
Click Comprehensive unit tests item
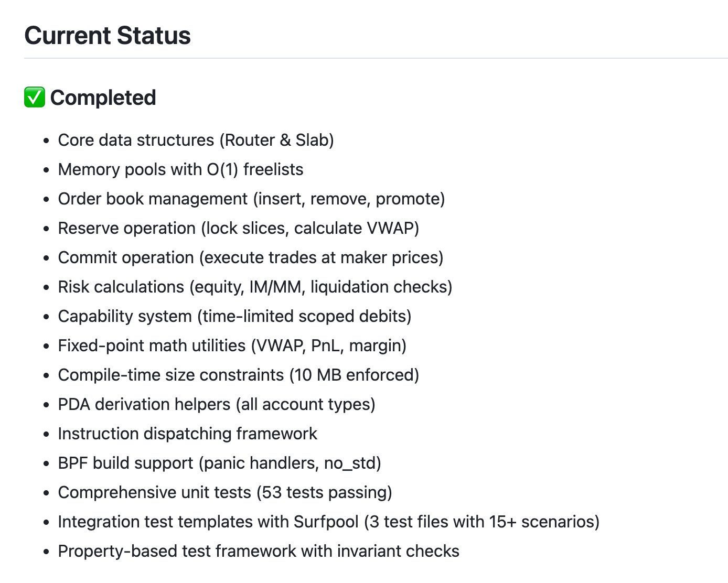pyautogui.click(x=225, y=492)
